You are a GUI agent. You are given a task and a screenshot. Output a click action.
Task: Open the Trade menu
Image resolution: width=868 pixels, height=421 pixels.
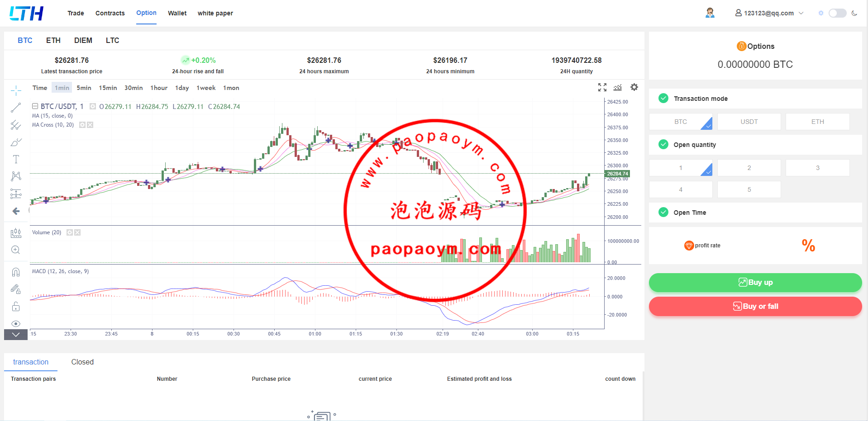(76, 13)
